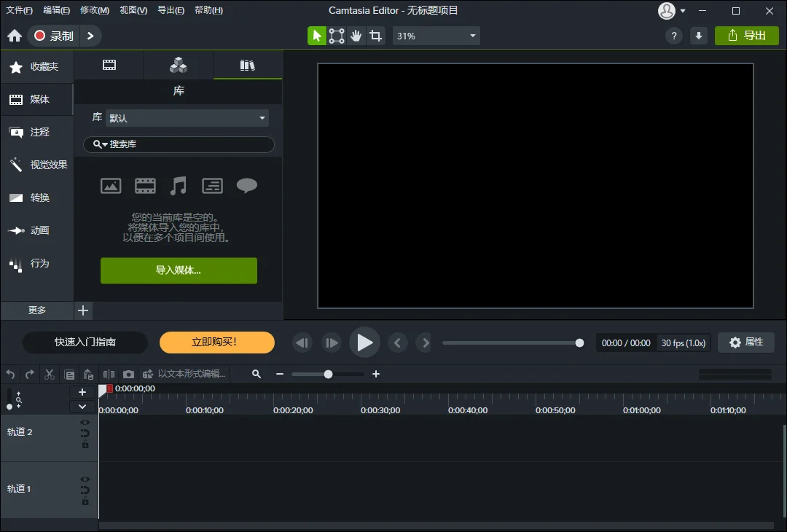Open the 库 默认 library dropdown

(x=187, y=118)
